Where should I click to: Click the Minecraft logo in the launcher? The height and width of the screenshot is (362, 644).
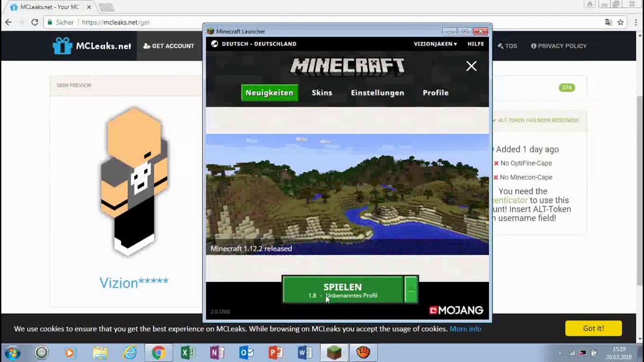click(347, 66)
